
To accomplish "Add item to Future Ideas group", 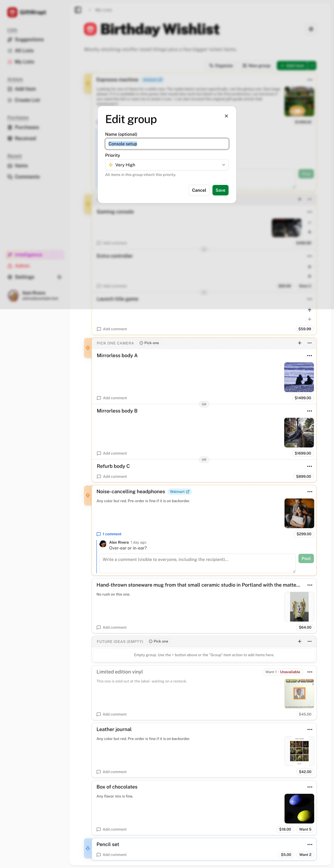I will coord(300,641).
